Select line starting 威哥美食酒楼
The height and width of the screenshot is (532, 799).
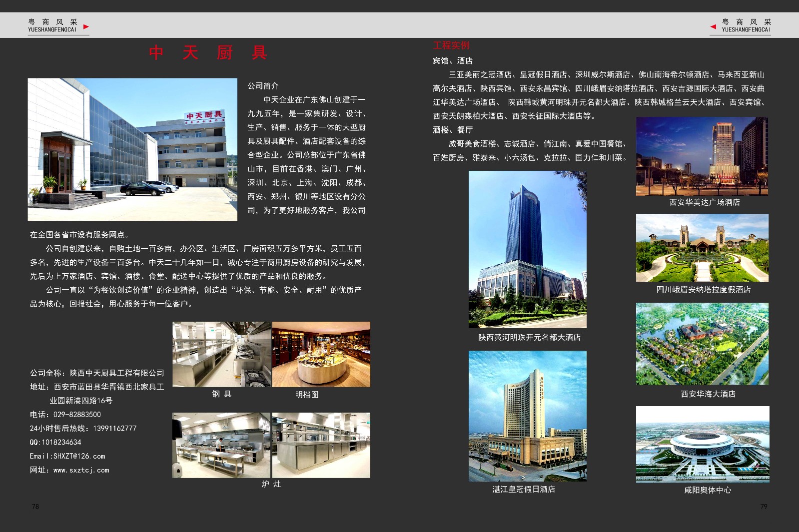coord(538,144)
